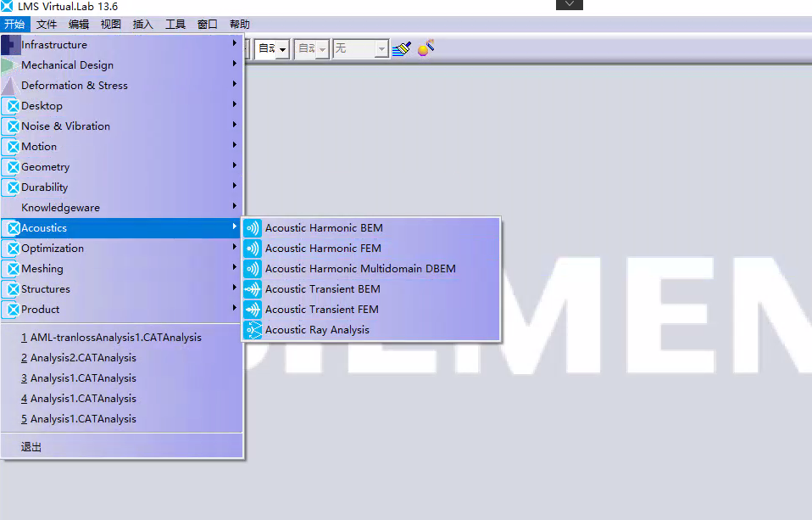
Task: Click the Acoustics workbench icon
Action: (11, 228)
